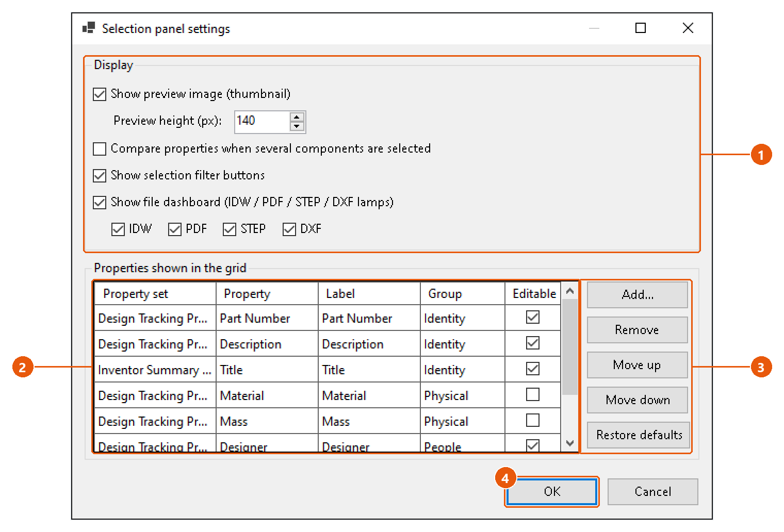This screenshot has width=784, height=532.
Task: Maximize the Selection panel settings window
Action: pos(641,28)
